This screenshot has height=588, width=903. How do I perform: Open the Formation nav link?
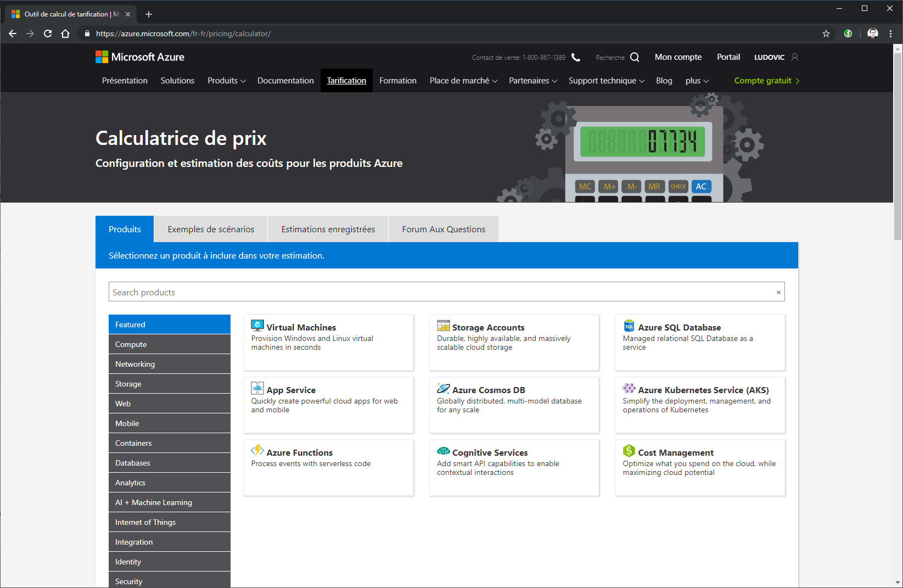[x=398, y=81]
